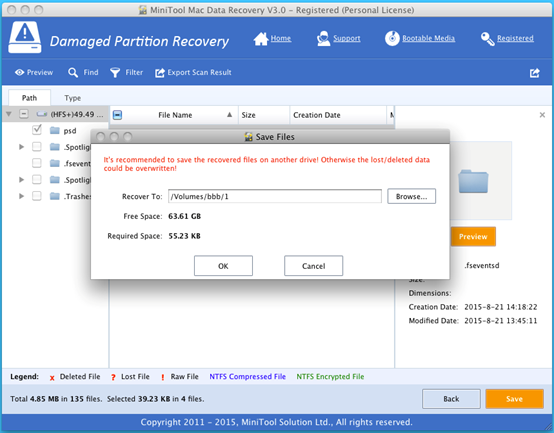Uncheck the psd folder checkbox
Image resolution: width=554 pixels, height=433 pixels.
[x=37, y=130]
